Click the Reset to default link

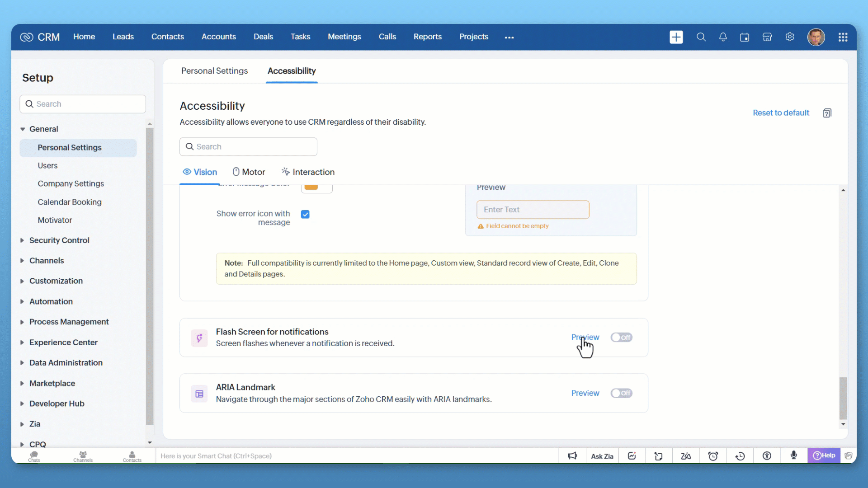[781, 113]
